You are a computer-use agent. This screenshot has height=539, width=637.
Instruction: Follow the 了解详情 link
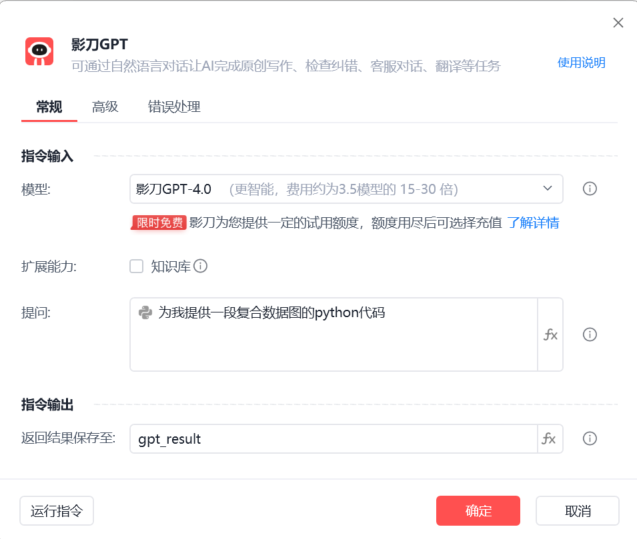coord(533,223)
